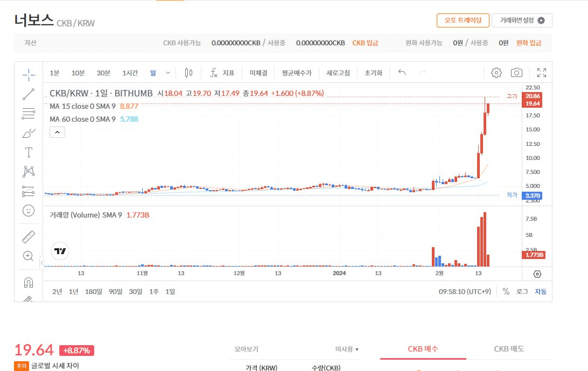Select the brush drawing tool
588x371 pixels.
click(x=29, y=133)
